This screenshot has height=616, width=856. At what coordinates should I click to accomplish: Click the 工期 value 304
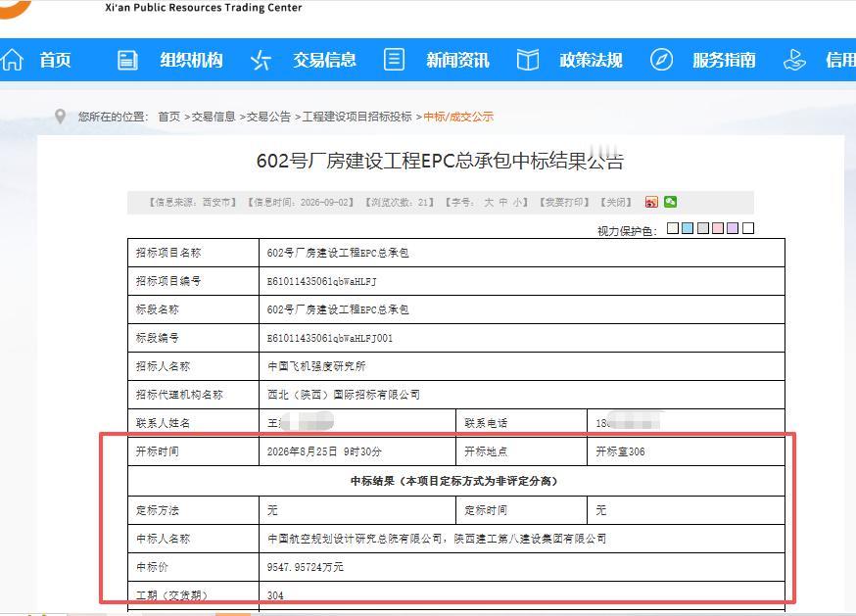275,595
